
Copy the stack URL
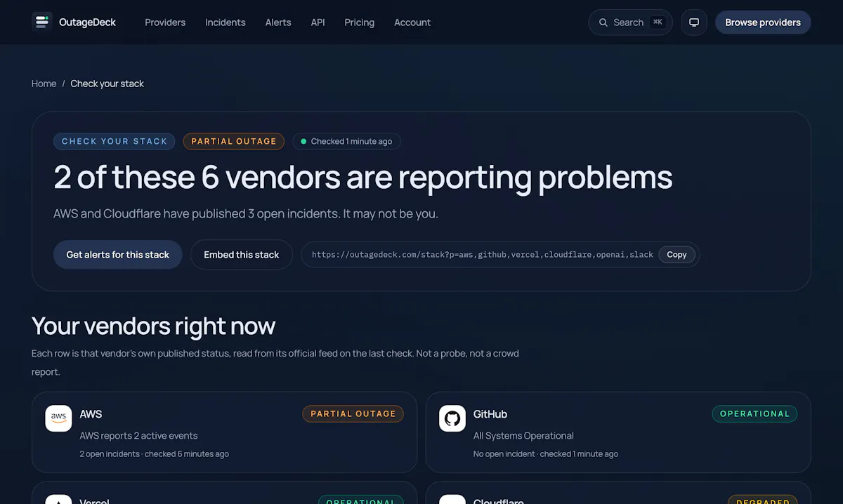coord(677,255)
